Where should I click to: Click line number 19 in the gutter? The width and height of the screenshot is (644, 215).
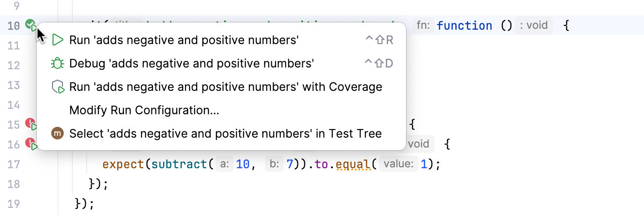click(x=14, y=204)
